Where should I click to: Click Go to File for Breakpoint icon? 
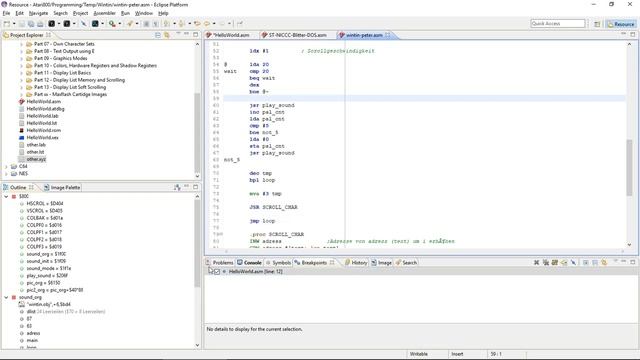(x=564, y=262)
